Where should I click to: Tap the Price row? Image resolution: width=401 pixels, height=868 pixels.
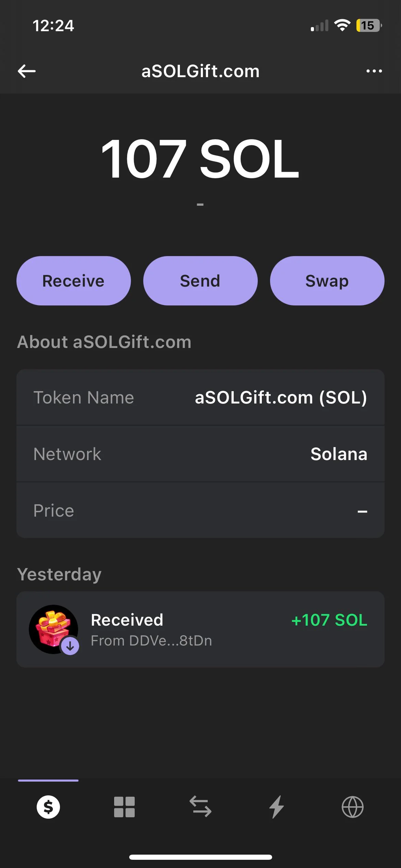[200, 510]
